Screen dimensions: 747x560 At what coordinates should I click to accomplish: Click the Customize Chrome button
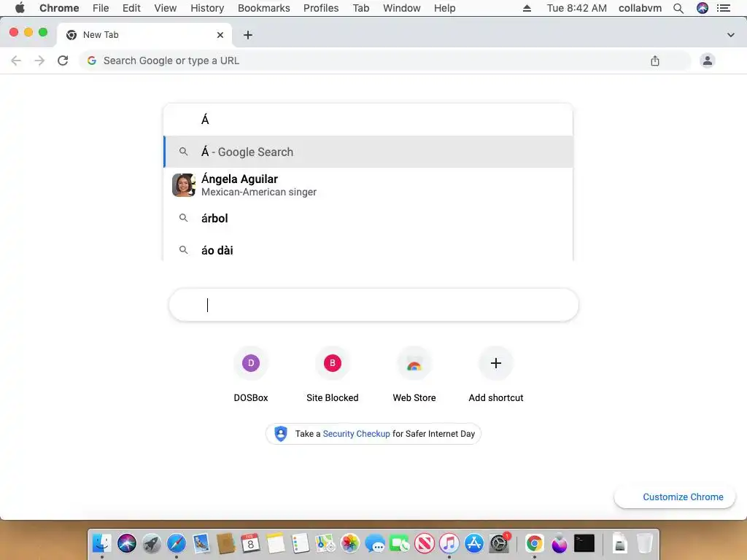coord(675,497)
